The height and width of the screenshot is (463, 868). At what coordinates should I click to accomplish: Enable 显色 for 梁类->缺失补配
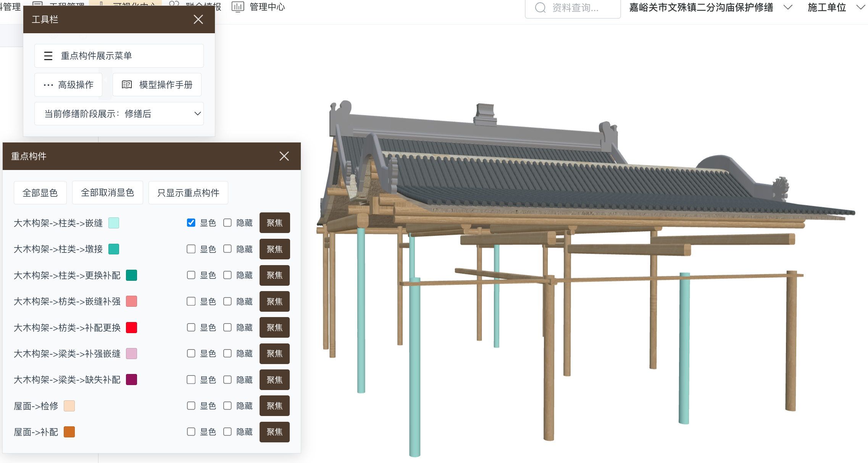[x=191, y=380]
